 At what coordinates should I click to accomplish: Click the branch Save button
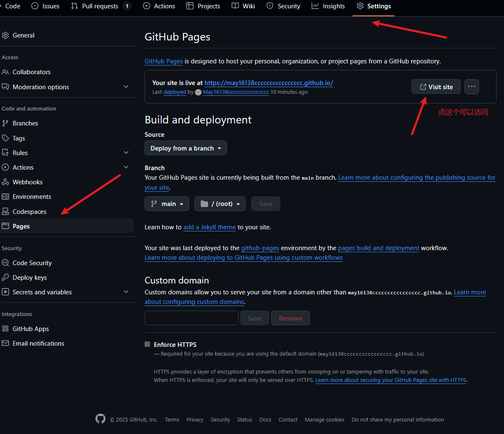pyautogui.click(x=266, y=204)
